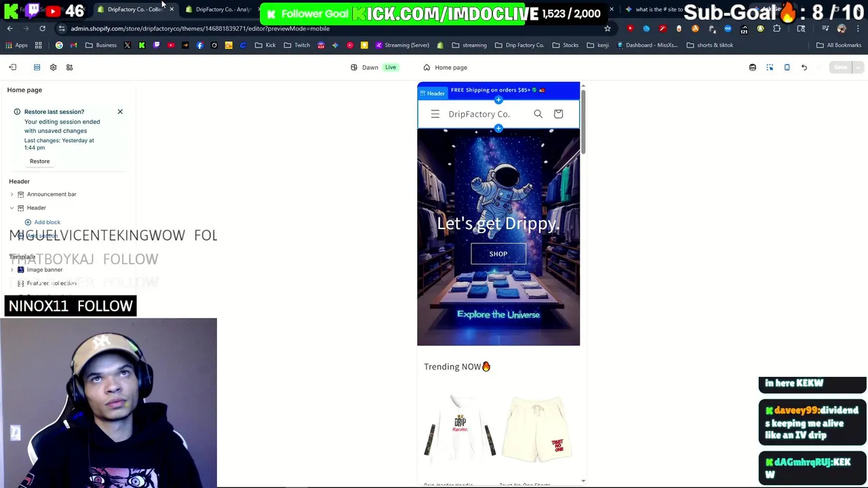Select the Announcement bar tree row
This screenshot has height=488, width=868.
pos(68,195)
